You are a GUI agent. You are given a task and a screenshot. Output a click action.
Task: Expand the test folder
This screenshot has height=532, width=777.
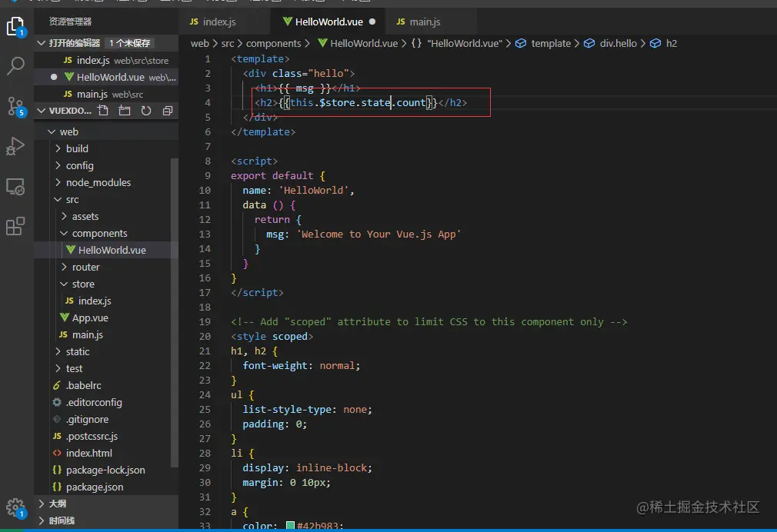pyautogui.click(x=58, y=368)
